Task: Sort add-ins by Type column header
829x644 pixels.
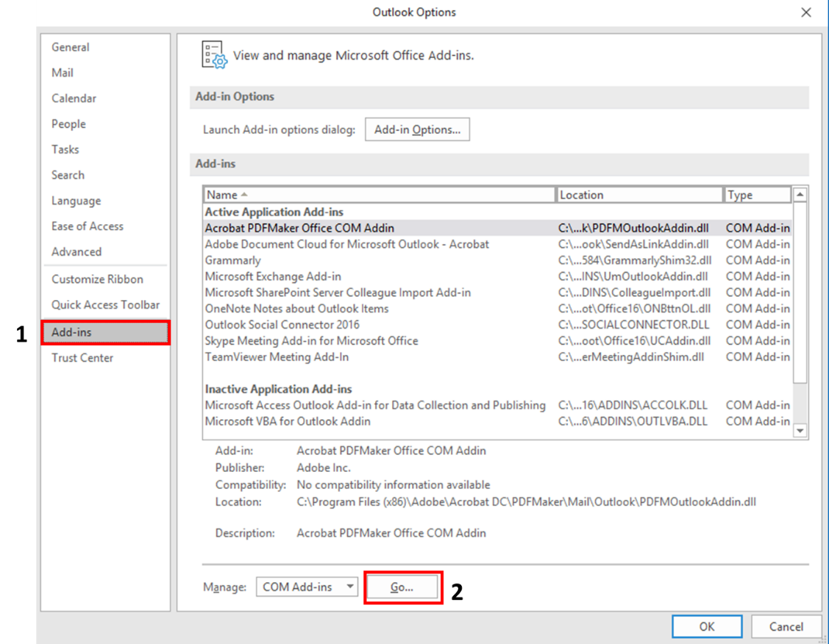Action: point(757,195)
